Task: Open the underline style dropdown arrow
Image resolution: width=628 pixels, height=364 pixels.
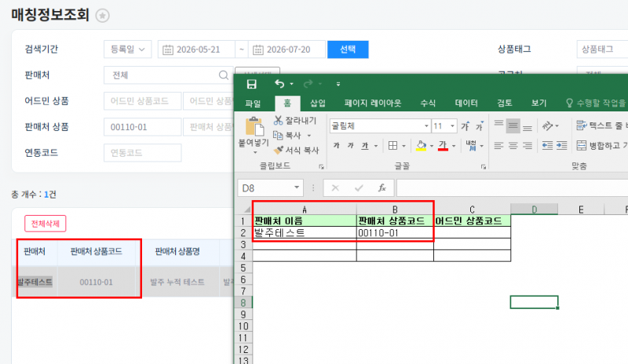Action: tap(376, 146)
